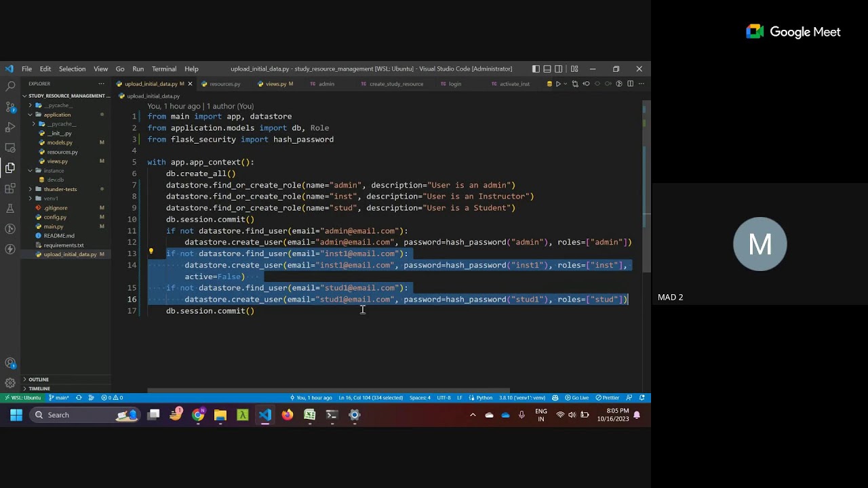Click errors and warnings status item
Screen dimensions: 868x488
tap(112, 398)
